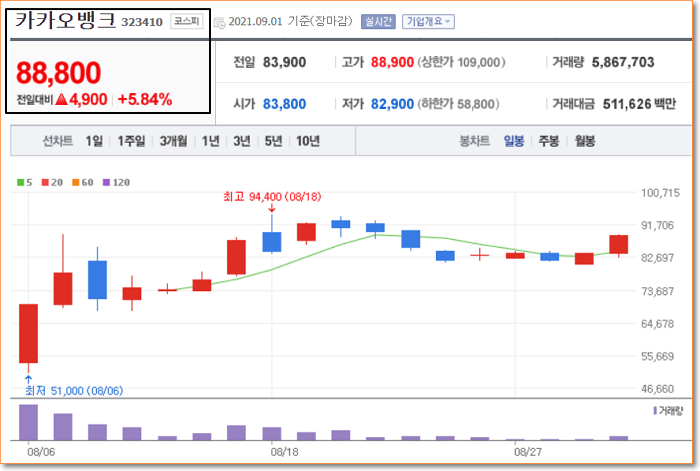Select the 1년 line chart tab
Image resolution: width=700 pixels, height=471 pixels.
point(210,141)
